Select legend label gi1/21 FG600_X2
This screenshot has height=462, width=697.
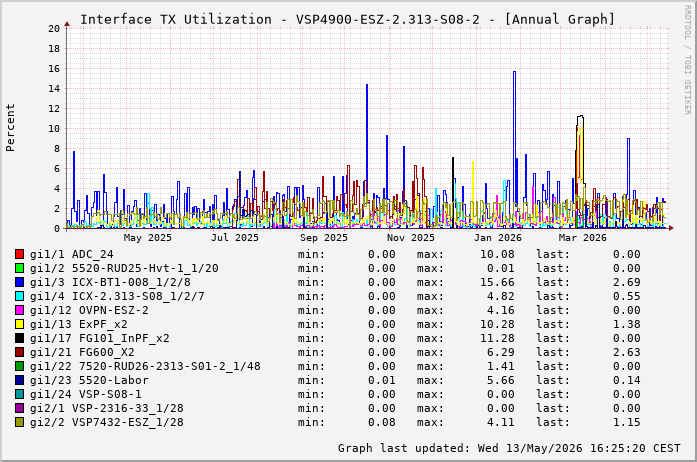coord(82,352)
